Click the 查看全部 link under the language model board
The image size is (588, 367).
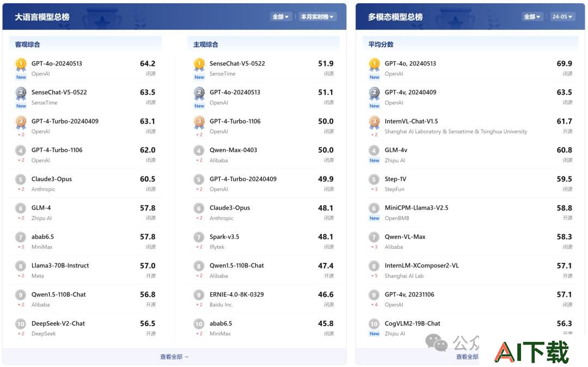pos(174,357)
